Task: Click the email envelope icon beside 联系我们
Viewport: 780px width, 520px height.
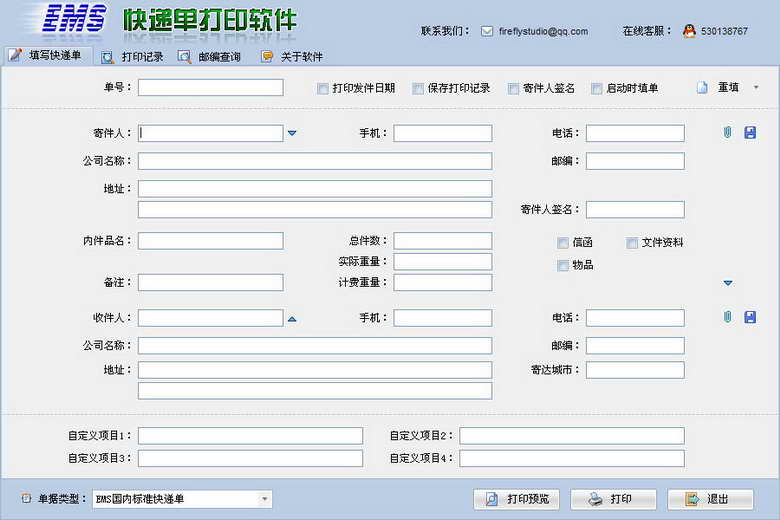Action: [487, 31]
